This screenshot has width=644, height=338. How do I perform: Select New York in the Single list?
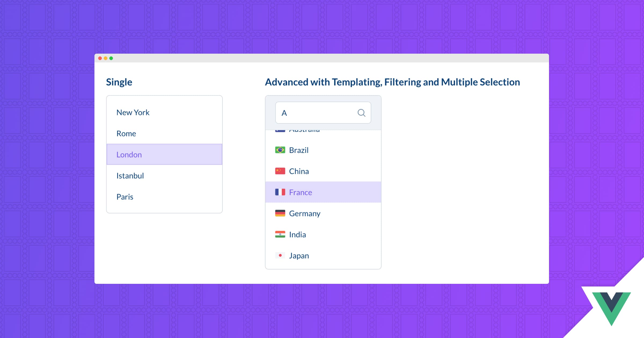click(164, 112)
